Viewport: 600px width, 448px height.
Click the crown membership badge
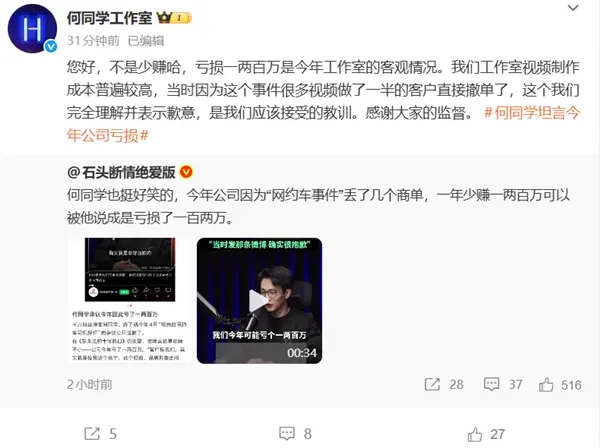(x=174, y=18)
